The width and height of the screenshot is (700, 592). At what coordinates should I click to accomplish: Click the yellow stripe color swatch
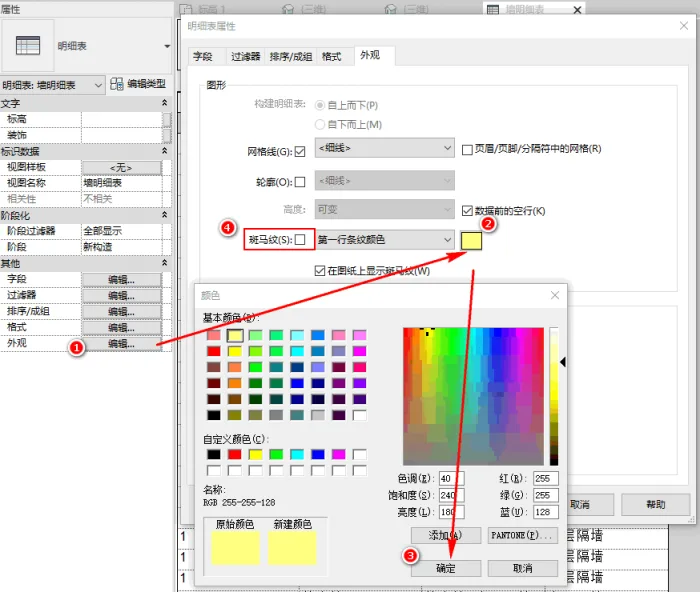(471, 241)
